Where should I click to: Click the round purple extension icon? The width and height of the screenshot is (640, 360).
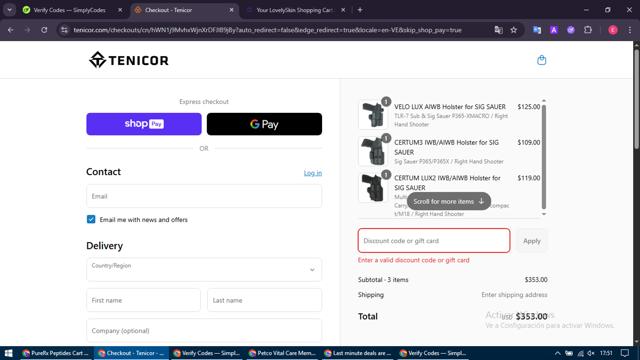tap(571, 30)
